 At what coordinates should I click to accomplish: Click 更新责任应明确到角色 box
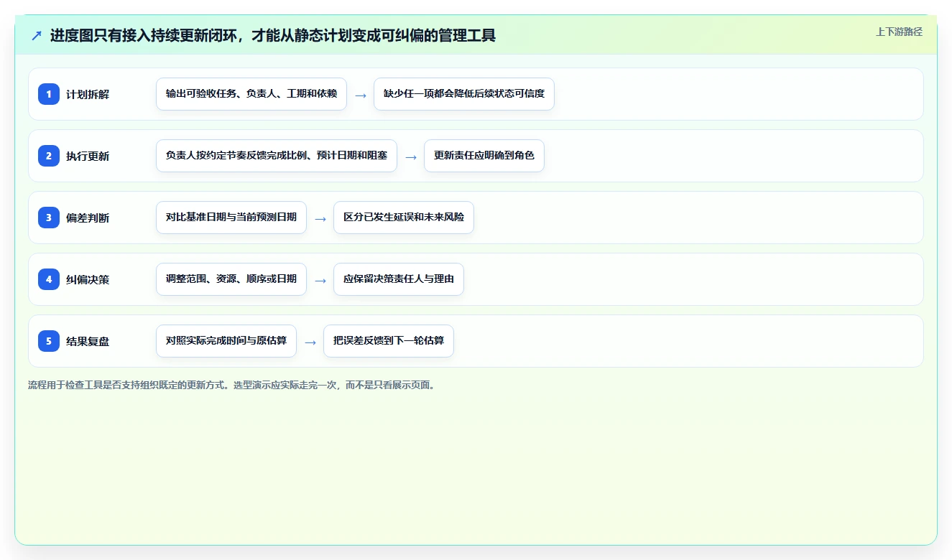pyautogui.click(x=484, y=156)
